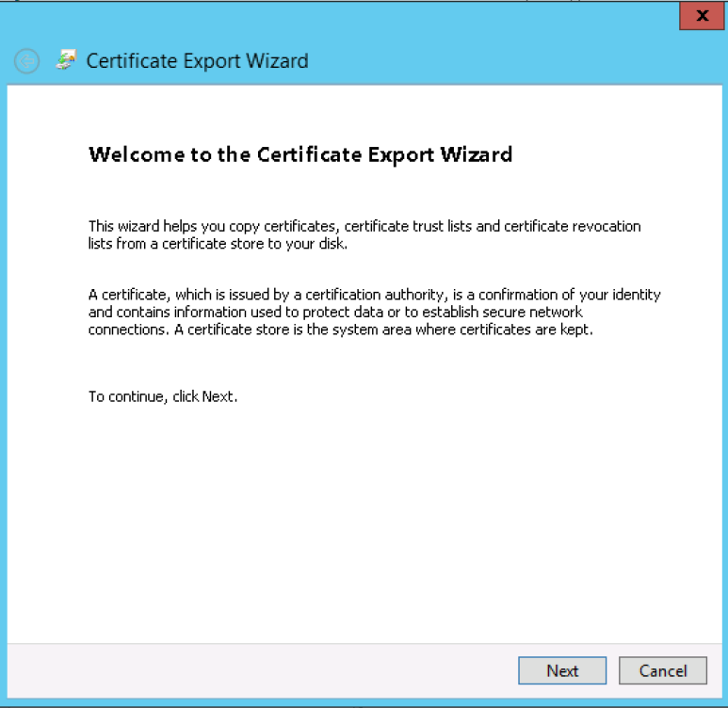Click the certificate wizard icon in title
Viewport: 728px width, 708px height.
point(66,60)
